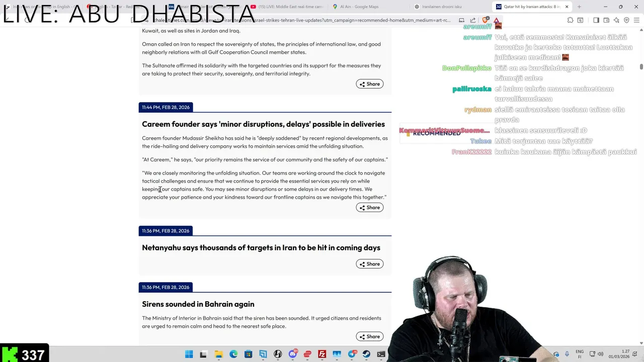The width and height of the screenshot is (644, 362).
Task: Click the Windows Start button
Action: (189, 354)
